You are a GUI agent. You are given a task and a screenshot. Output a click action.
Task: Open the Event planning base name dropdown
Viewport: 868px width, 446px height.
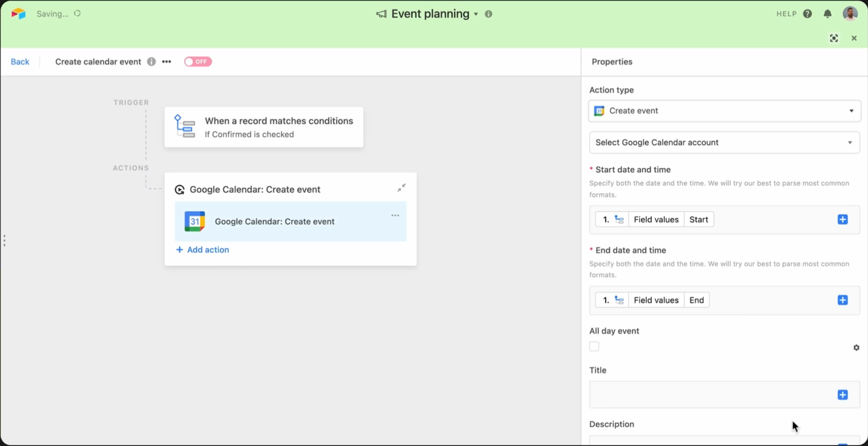click(476, 14)
